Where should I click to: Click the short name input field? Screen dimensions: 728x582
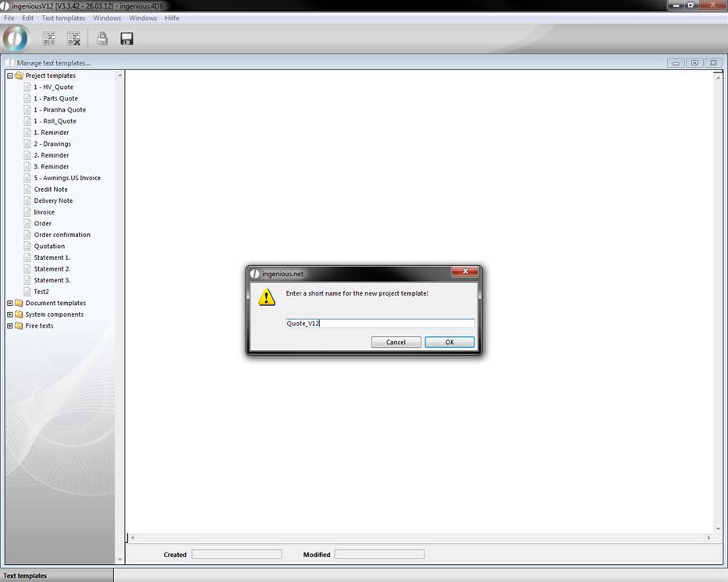[380, 323]
